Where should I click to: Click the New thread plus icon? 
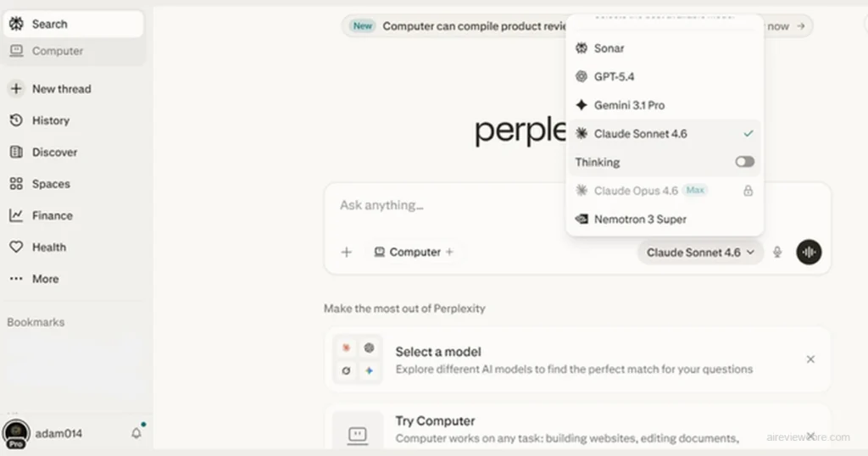[x=16, y=88]
